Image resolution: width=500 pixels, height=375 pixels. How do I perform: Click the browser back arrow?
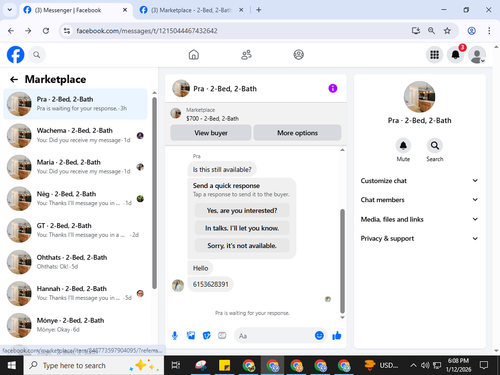tap(11, 31)
